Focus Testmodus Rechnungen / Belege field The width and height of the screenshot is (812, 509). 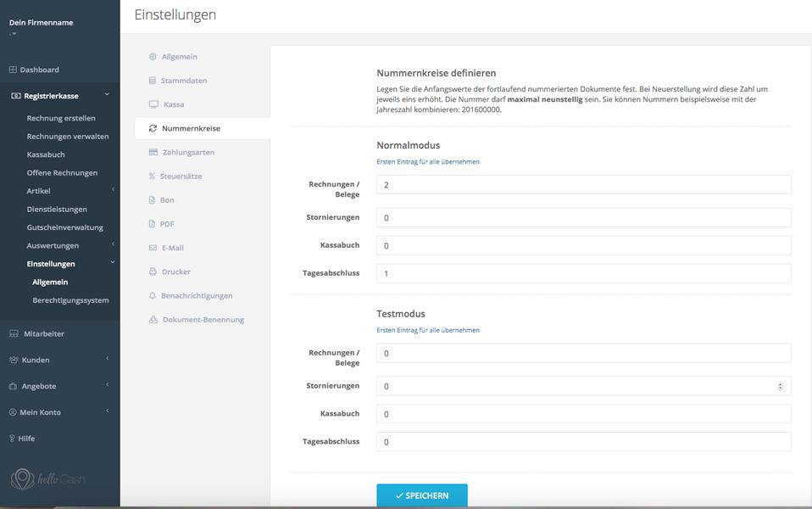tap(584, 353)
